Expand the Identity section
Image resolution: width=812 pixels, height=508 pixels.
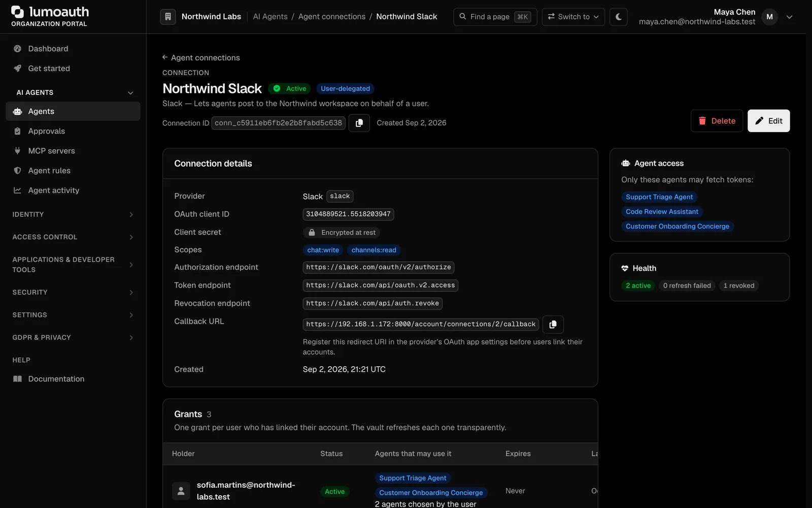(73, 214)
